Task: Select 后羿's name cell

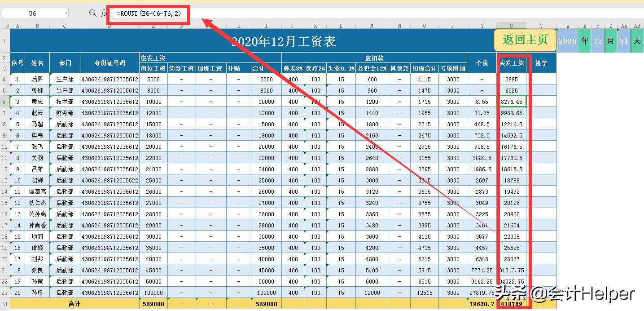Action: 38,79
